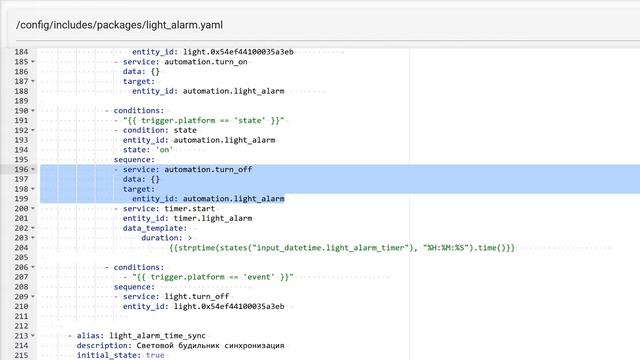Image resolution: width=640 pixels, height=360 pixels.
Task: Click line number 189 in gutter
Action: pyautogui.click(x=21, y=101)
